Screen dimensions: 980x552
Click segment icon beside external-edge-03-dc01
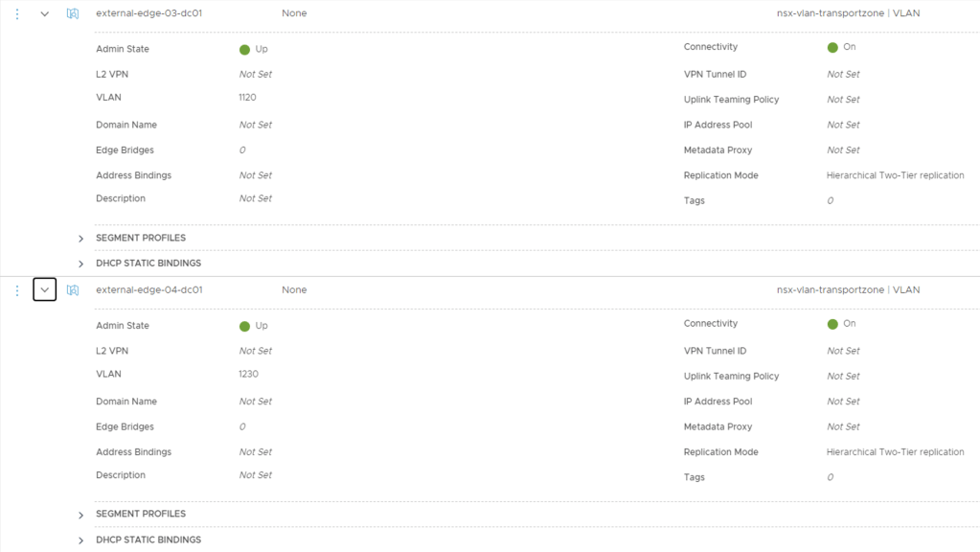(73, 13)
